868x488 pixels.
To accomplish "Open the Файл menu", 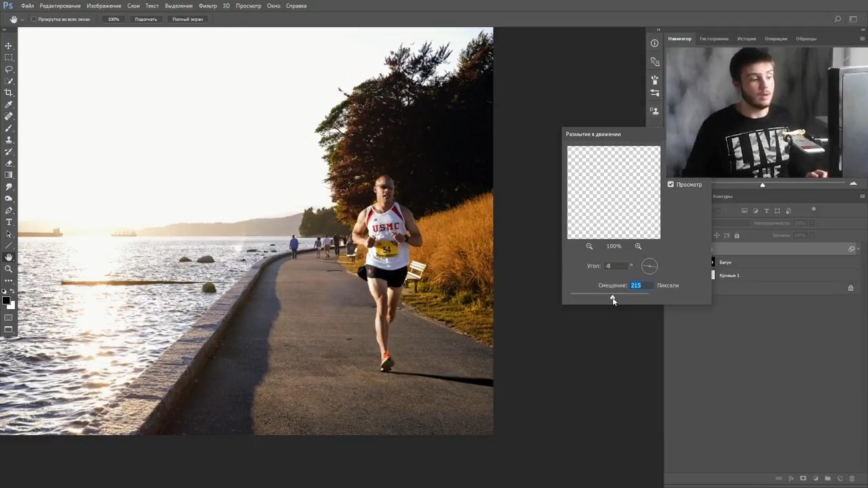I will (x=28, y=5).
